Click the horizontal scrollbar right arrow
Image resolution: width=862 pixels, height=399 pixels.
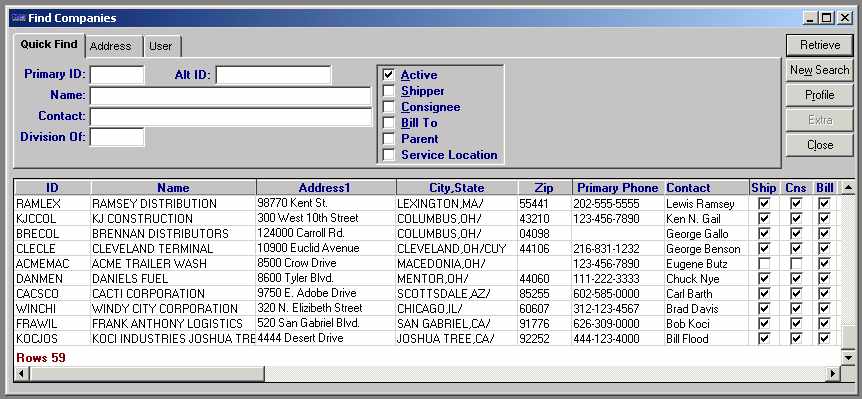833,374
